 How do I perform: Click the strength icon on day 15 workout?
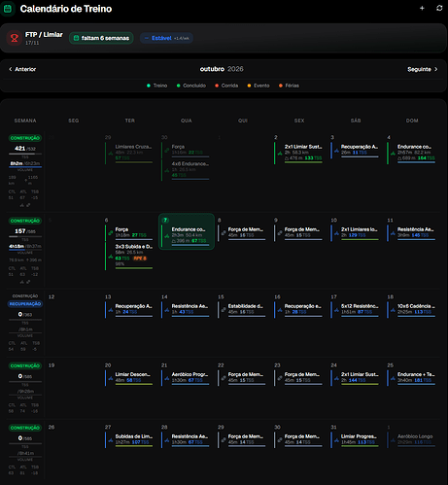(224, 309)
